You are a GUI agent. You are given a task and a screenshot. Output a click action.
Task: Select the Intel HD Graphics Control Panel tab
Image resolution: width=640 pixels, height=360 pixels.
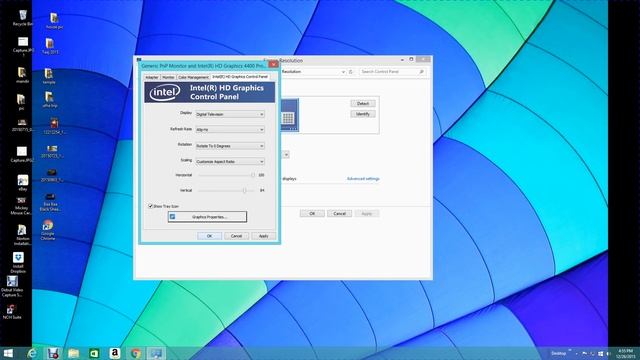click(240, 77)
